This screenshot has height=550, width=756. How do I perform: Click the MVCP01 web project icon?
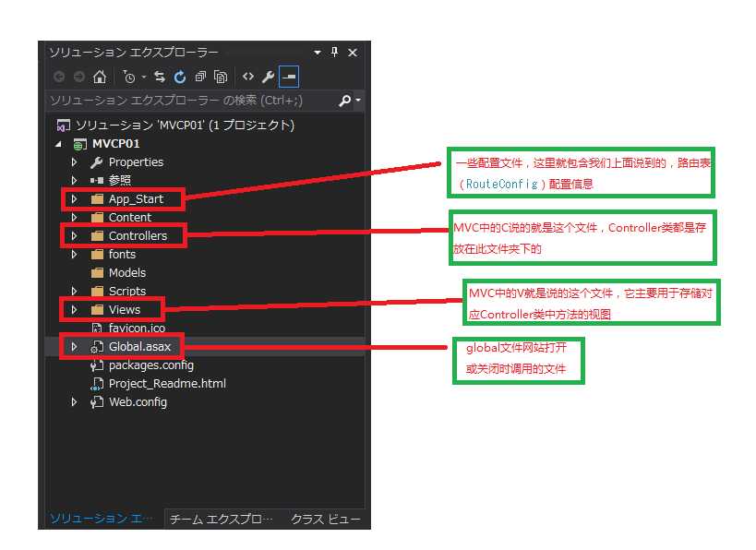tap(79, 144)
